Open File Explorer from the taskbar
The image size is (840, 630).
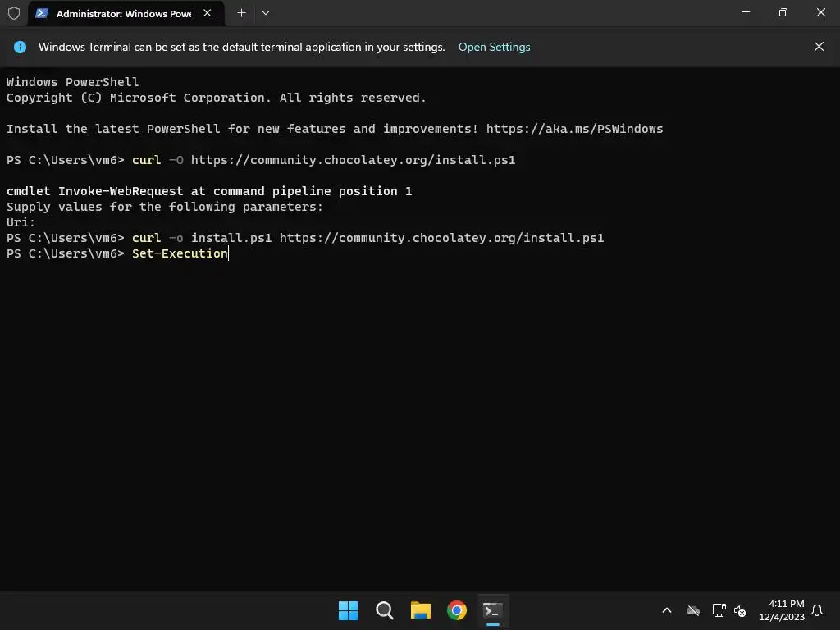[421, 610]
